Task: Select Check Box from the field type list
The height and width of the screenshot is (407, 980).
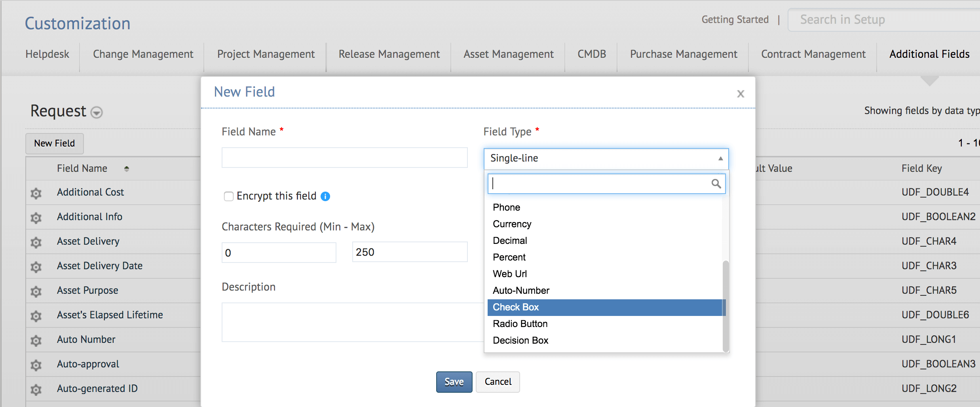Action: [x=516, y=307]
